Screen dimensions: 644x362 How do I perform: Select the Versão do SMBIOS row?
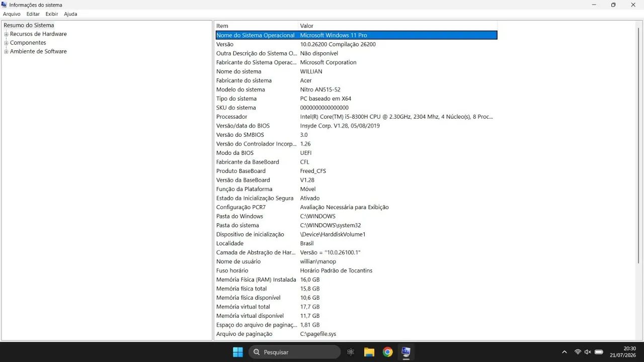[x=356, y=135]
